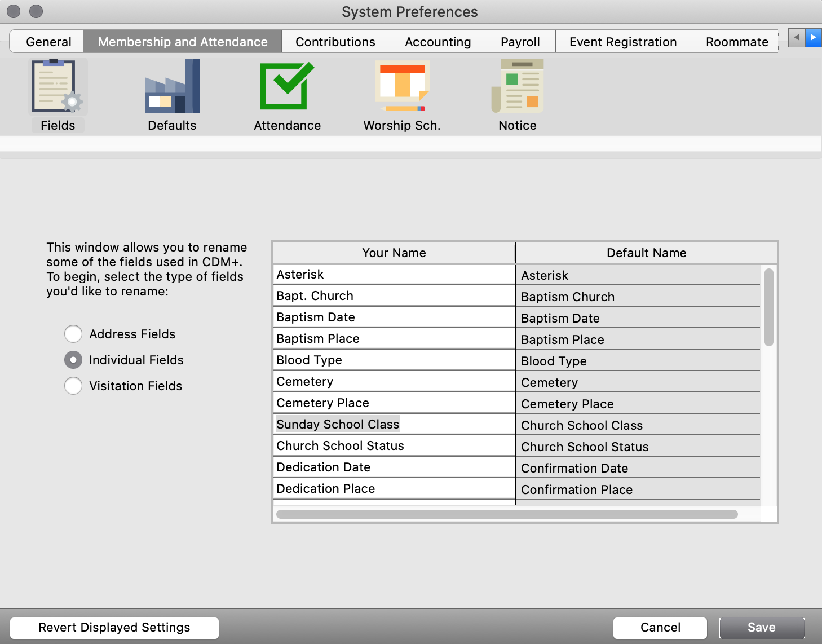Screen dimensions: 822x644
Task: Select the Individual Fields radio button
Action: [73, 360]
